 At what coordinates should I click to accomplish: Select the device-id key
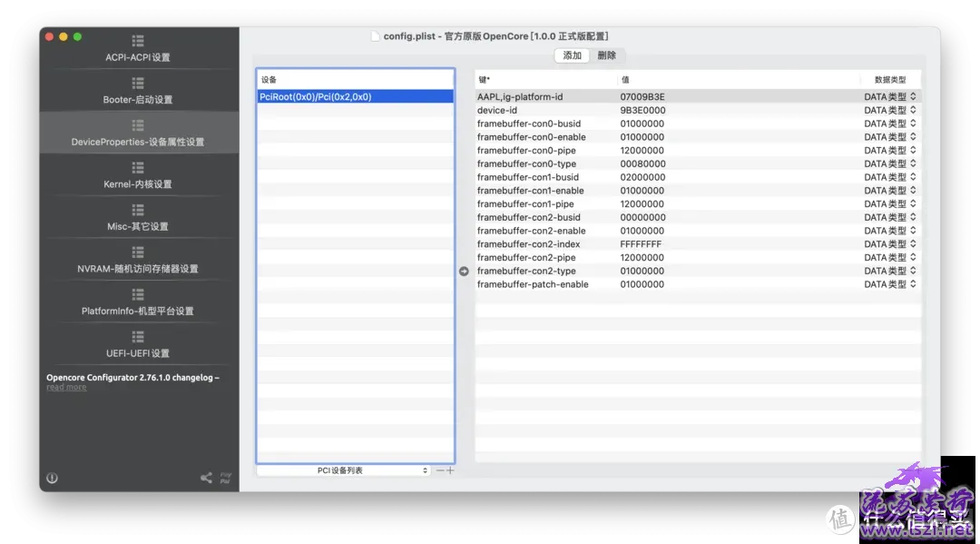497,110
